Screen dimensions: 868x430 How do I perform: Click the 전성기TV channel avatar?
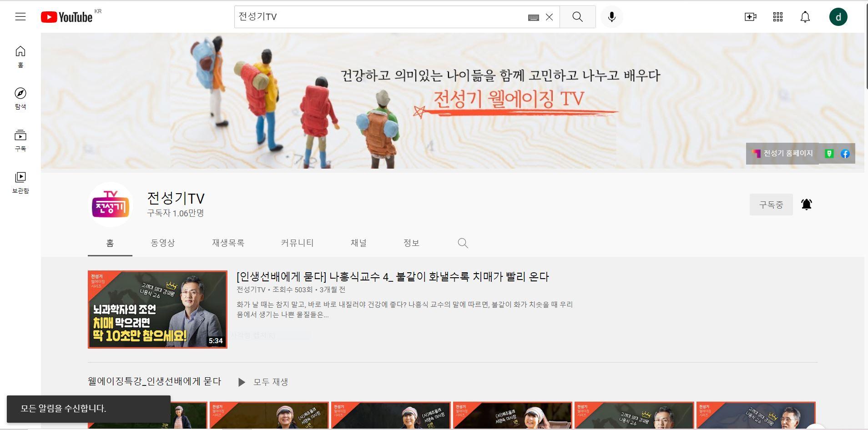111,205
